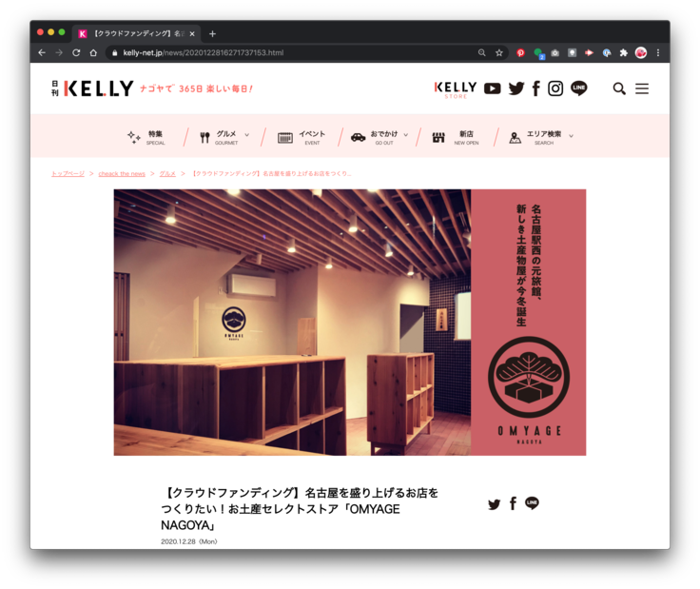The width and height of the screenshot is (700, 589).
Task: Open the 特集 SPECIAL menu item
Action: point(147,137)
